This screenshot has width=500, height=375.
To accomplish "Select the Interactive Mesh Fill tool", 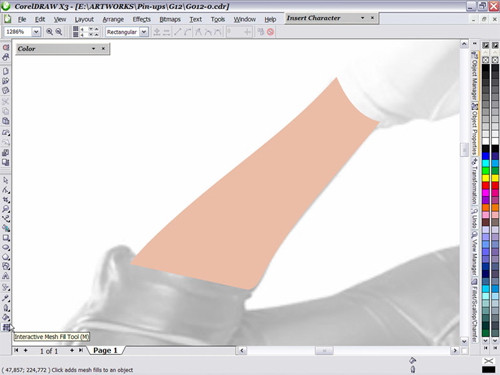I will (5, 327).
